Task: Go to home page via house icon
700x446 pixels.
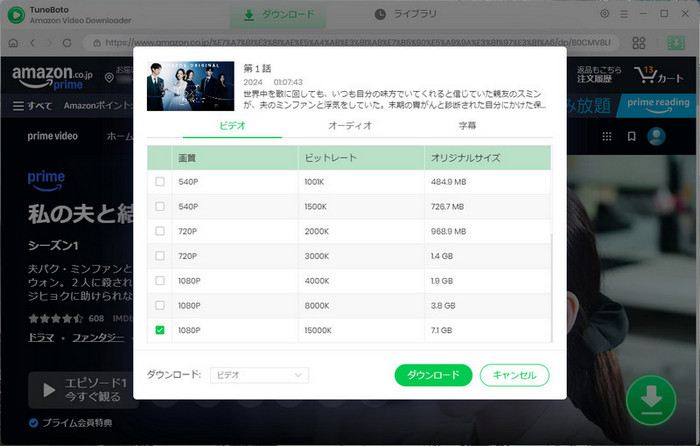Action: pos(13,43)
